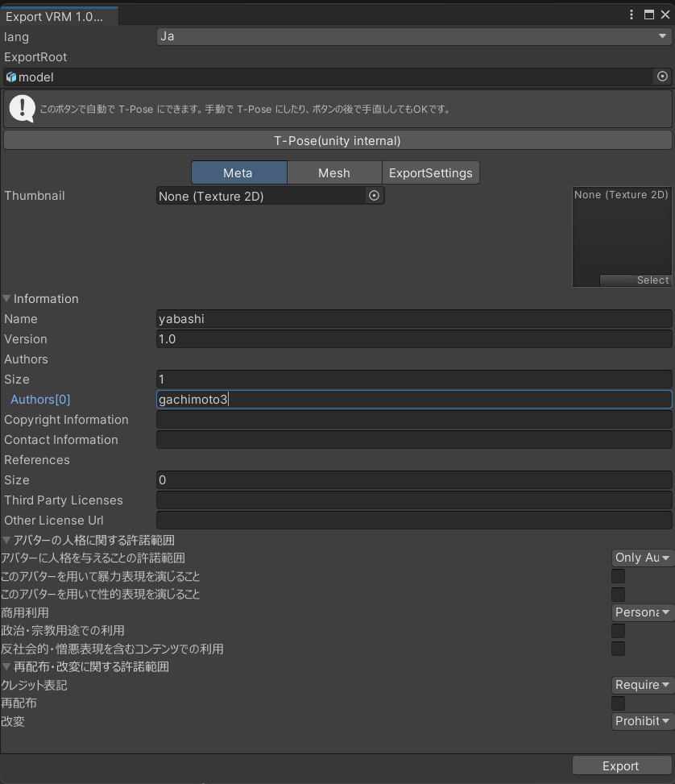The image size is (675, 784).
Task: Open the Only Au avatar personality dropdown
Action: pyautogui.click(x=642, y=557)
